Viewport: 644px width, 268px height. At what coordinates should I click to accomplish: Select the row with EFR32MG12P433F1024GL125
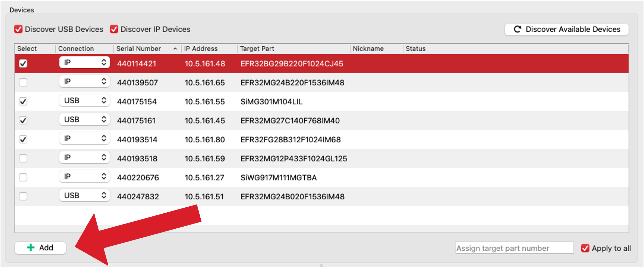[x=293, y=158]
